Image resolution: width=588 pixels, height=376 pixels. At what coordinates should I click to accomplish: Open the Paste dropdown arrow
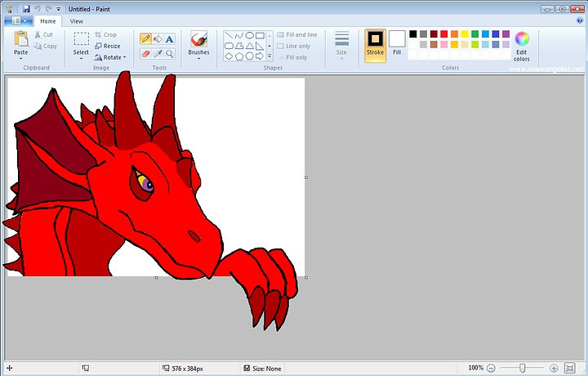point(20,59)
